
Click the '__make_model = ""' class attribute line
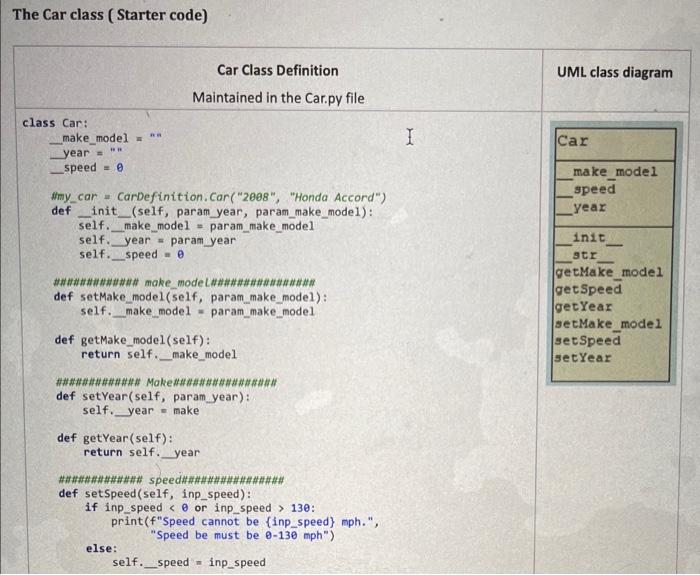106,138
